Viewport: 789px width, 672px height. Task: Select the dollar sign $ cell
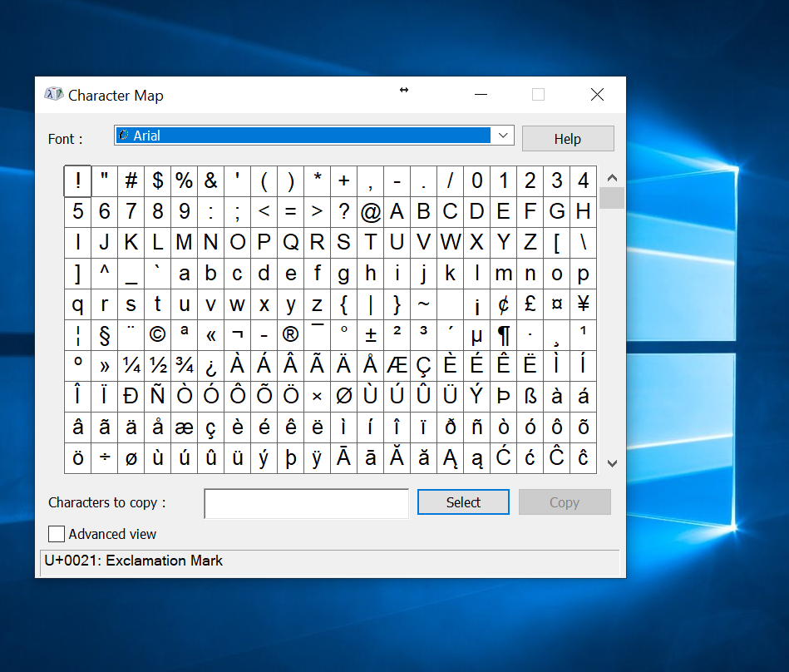point(157,180)
